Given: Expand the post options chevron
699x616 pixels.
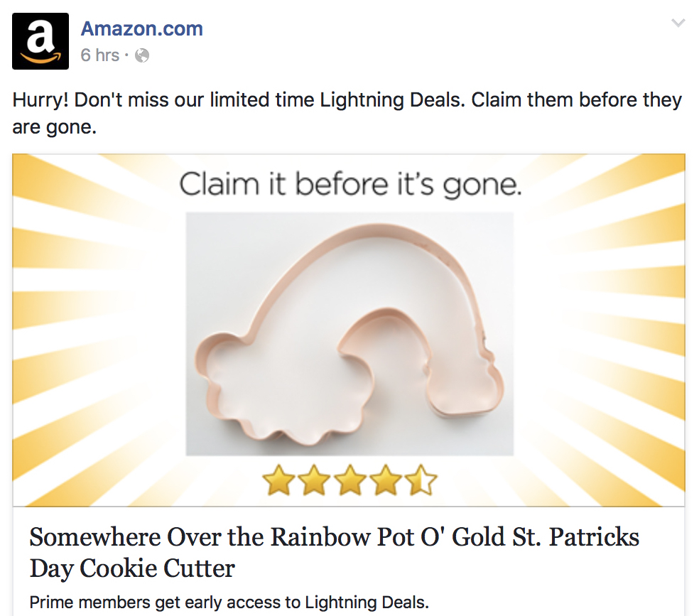Looking at the screenshot, I should coord(678,23).
